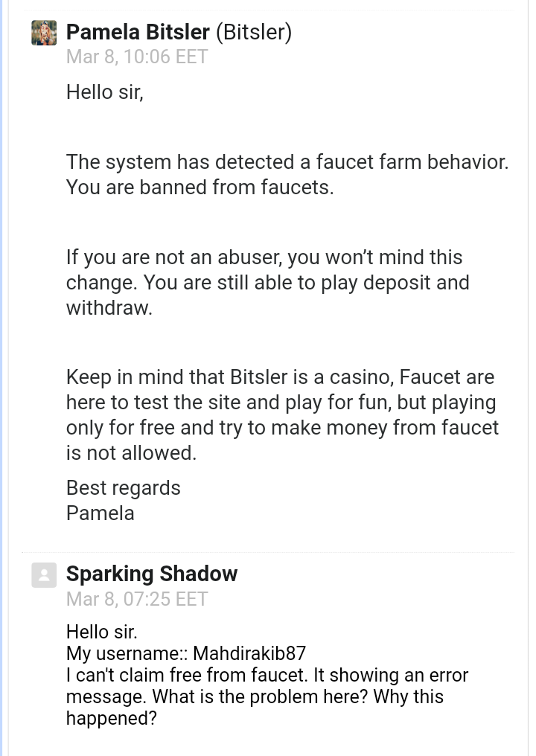Viewport: 536px width, 756px height.
Task: Click the 'Pamela' signature text
Action: (x=100, y=513)
